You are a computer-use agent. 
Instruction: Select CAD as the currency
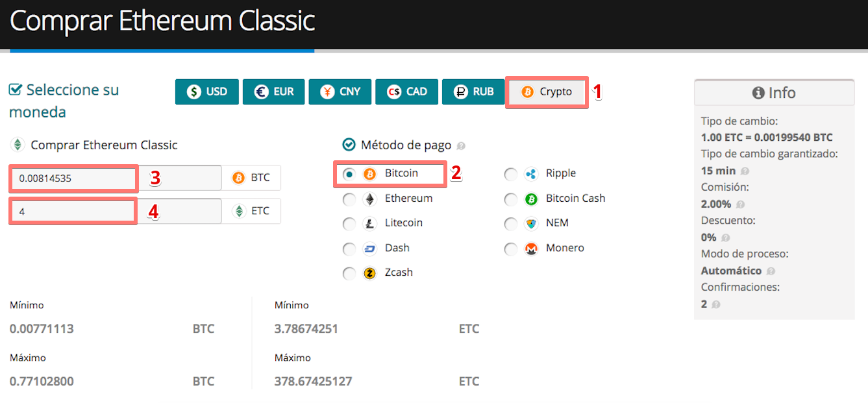coord(406,92)
